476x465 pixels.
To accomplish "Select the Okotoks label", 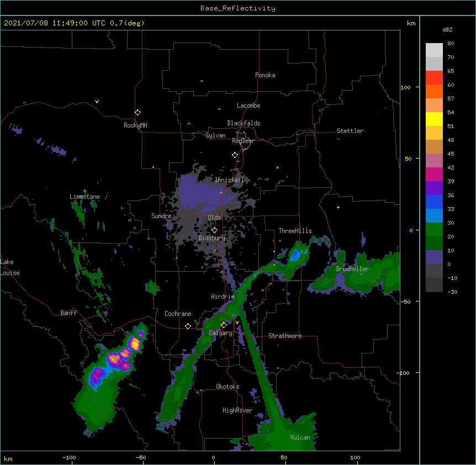I will (x=228, y=387).
